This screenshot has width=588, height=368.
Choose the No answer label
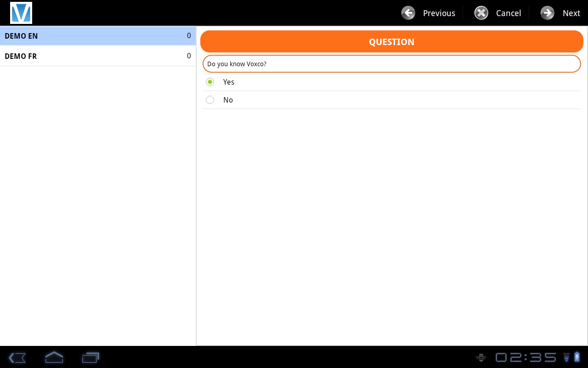(x=228, y=100)
